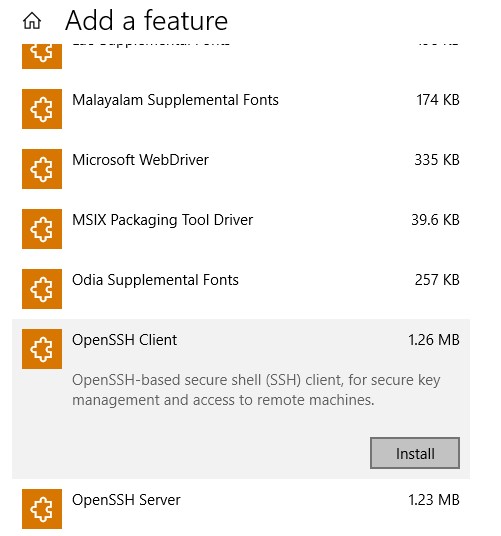Image resolution: width=501 pixels, height=536 pixels.
Task: Click the Odia Supplemental Fonts puzzle icon
Action: click(42, 289)
